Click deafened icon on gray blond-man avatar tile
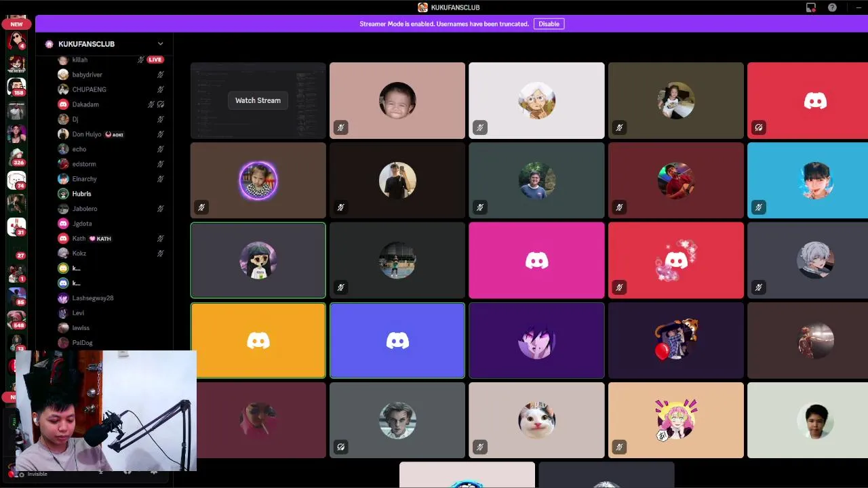 pyautogui.click(x=340, y=447)
